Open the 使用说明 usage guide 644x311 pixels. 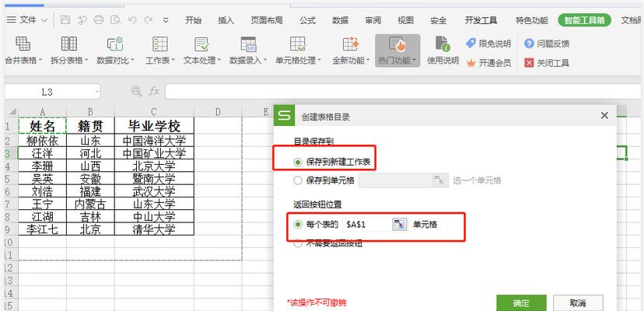point(443,51)
